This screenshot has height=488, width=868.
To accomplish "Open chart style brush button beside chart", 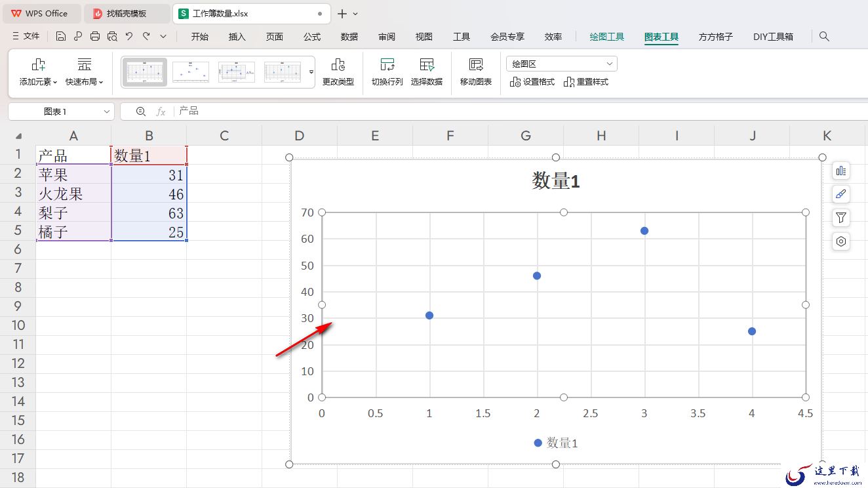I will coord(841,194).
